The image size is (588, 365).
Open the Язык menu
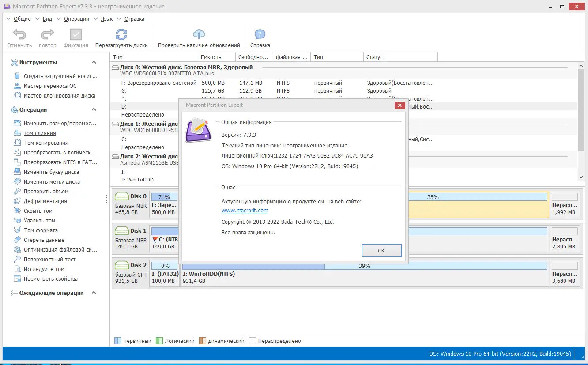coord(106,19)
